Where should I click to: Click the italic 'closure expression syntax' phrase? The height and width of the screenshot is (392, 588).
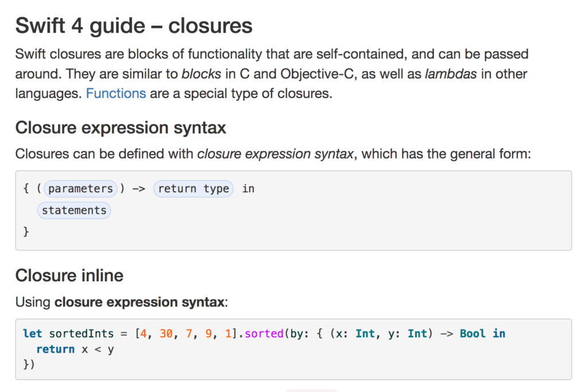pos(275,154)
